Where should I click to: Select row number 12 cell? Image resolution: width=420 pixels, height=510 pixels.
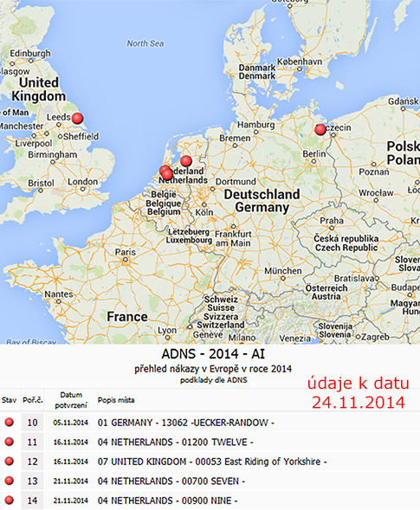coord(32,462)
